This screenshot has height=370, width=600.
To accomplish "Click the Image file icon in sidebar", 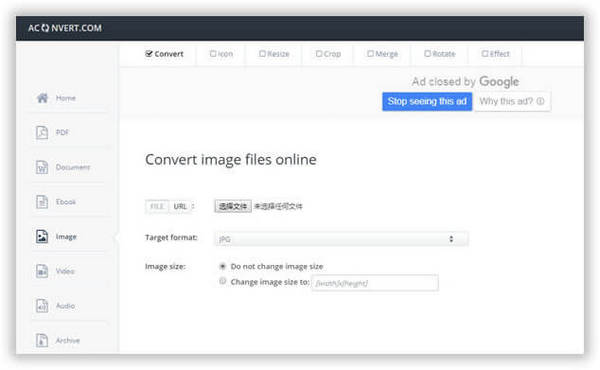I will click(42, 236).
